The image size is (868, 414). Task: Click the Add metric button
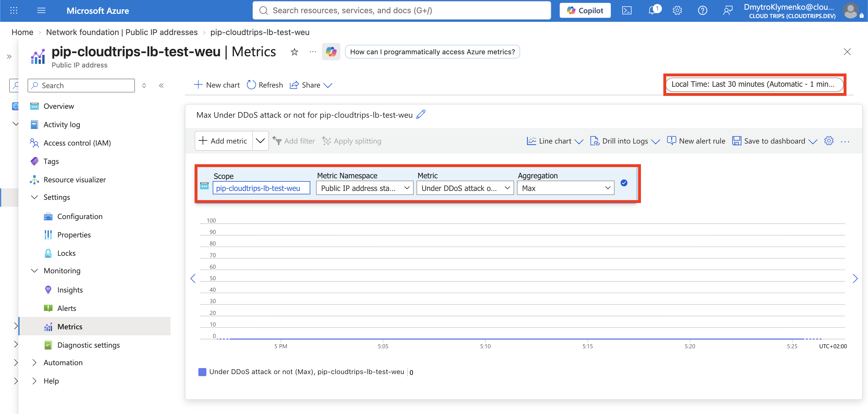(x=224, y=141)
